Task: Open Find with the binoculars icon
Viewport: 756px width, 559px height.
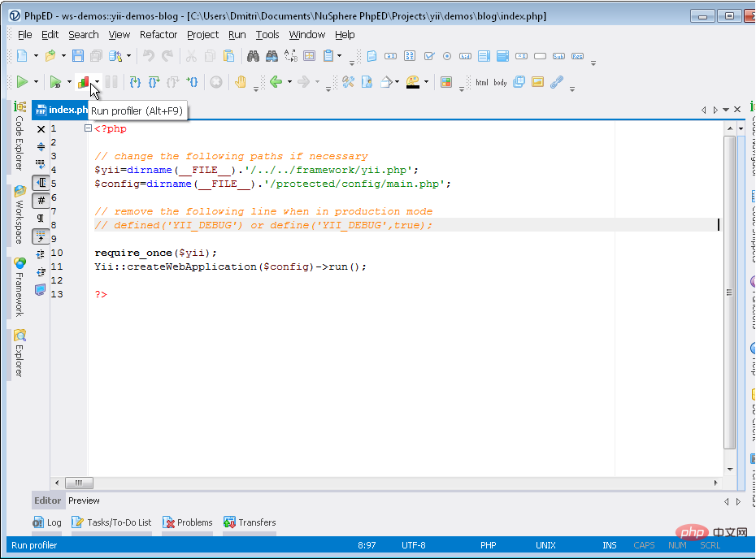Action: 253,56
